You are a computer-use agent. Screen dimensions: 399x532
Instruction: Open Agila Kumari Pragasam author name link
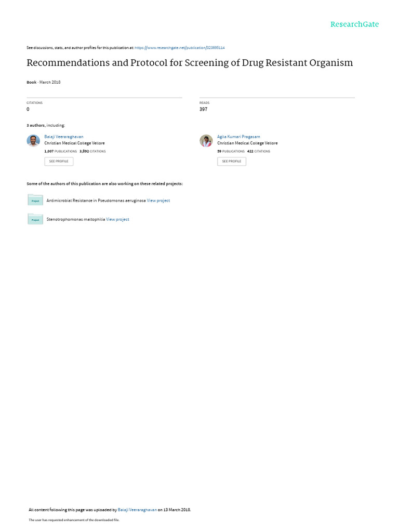click(238, 137)
